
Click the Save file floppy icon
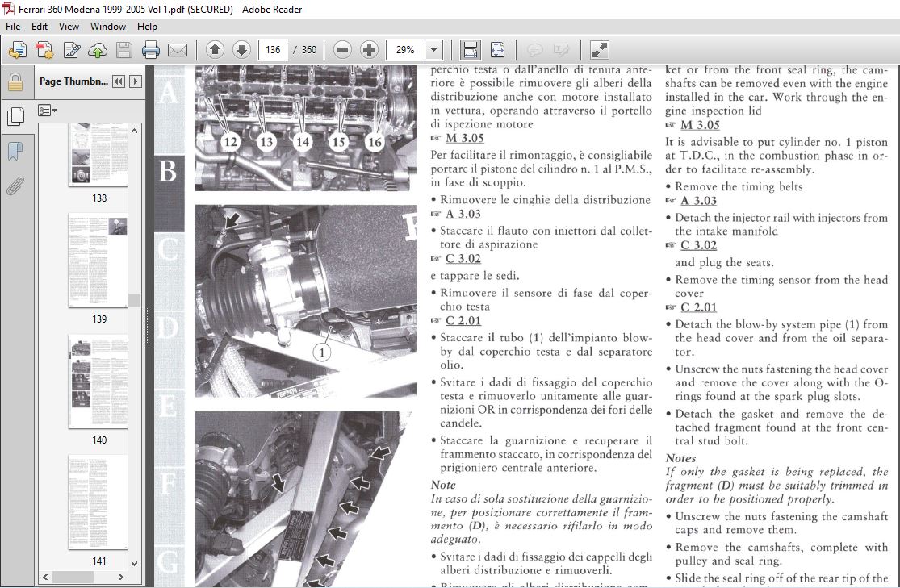[124, 51]
